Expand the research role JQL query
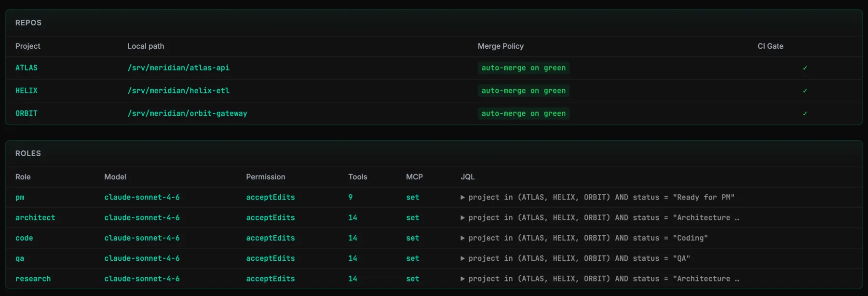 pos(462,279)
